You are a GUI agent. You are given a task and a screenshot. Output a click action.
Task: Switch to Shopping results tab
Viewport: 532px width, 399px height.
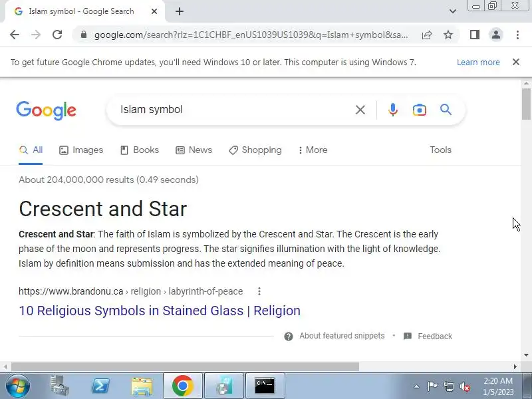point(255,150)
